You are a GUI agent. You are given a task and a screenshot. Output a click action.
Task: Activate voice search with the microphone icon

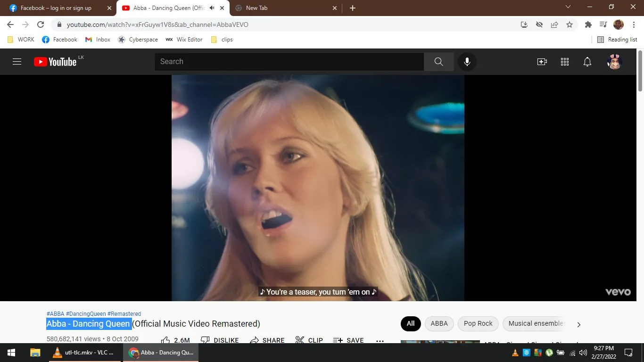[x=467, y=61]
